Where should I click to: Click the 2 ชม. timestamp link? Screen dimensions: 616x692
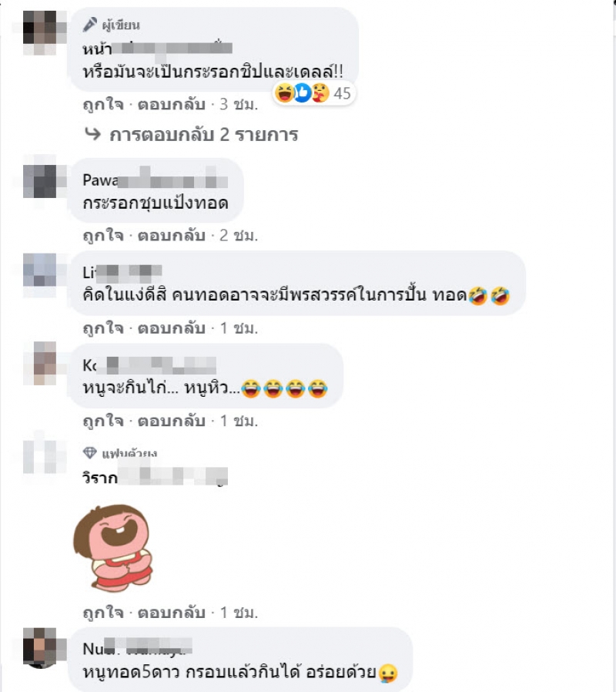click(239, 236)
